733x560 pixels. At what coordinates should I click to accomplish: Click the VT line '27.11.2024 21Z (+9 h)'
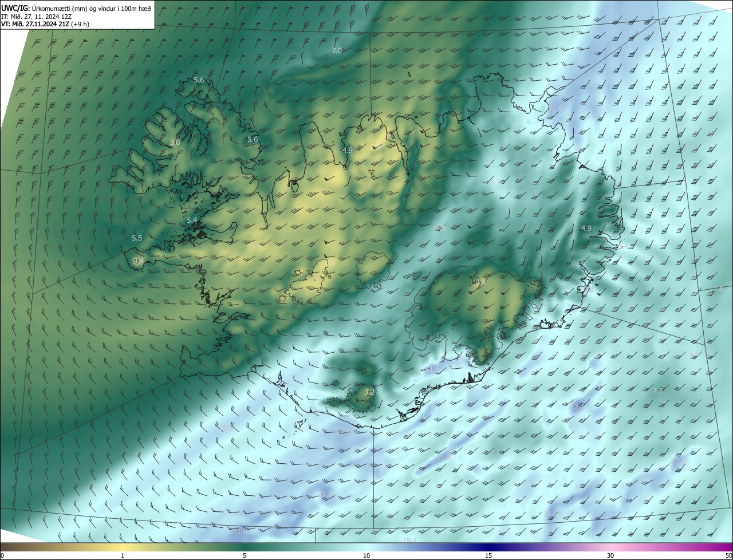click(x=58, y=24)
